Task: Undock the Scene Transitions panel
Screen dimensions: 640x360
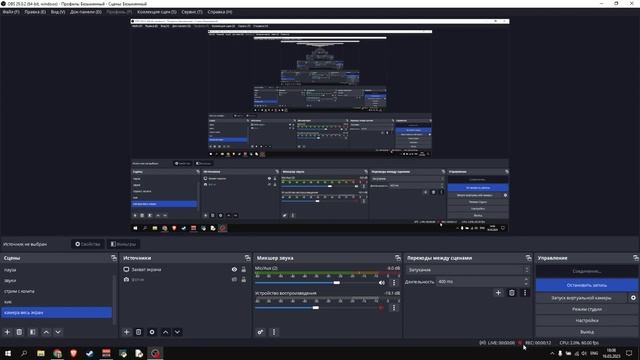Action: (529, 258)
